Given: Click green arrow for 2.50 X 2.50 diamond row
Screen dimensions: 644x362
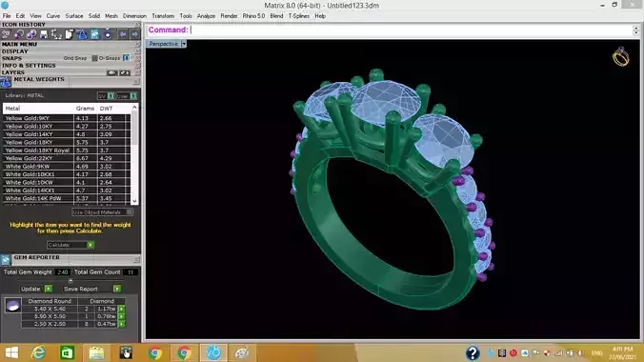Looking at the screenshot, I should [x=122, y=324].
